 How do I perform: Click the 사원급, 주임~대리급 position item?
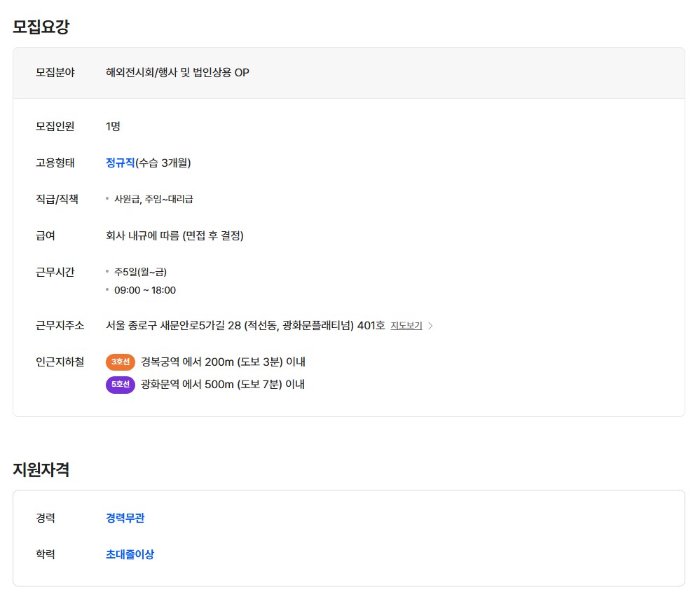click(x=153, y=199)
